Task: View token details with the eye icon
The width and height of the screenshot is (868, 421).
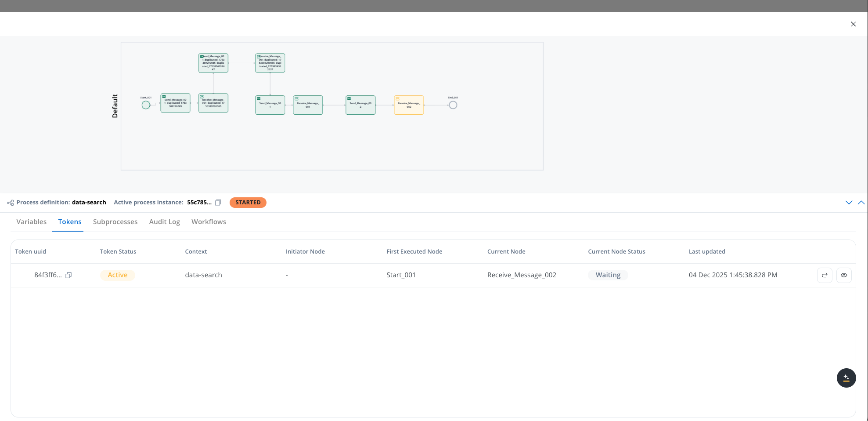Action: coord(844,275)
